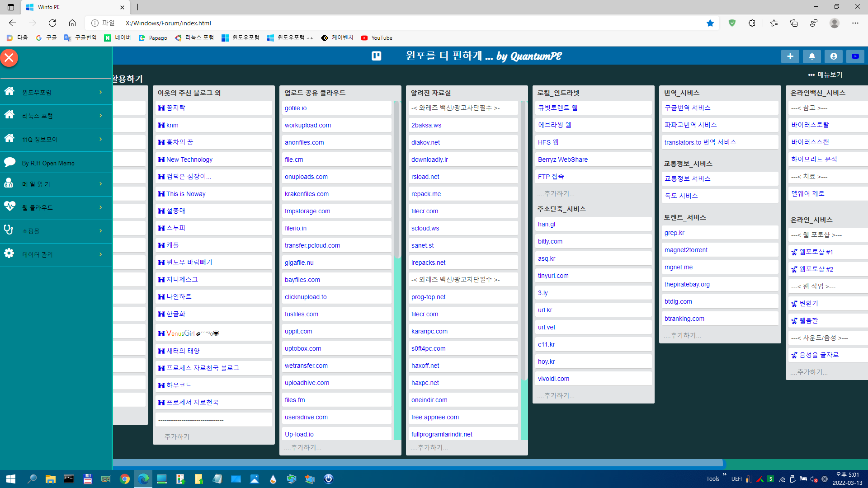Expand the 웹 클라우드 sidebar item
The height and width of the screenshot is (488, 868).
56,207
